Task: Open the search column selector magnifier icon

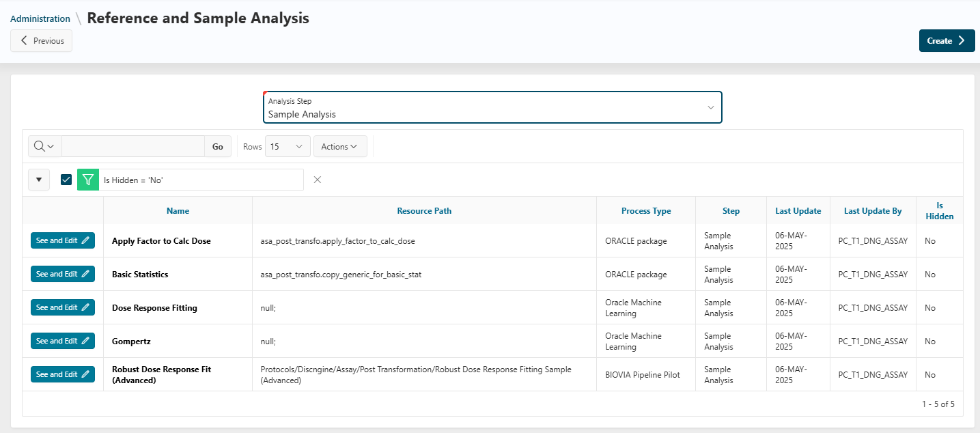Action: point(44,146)
